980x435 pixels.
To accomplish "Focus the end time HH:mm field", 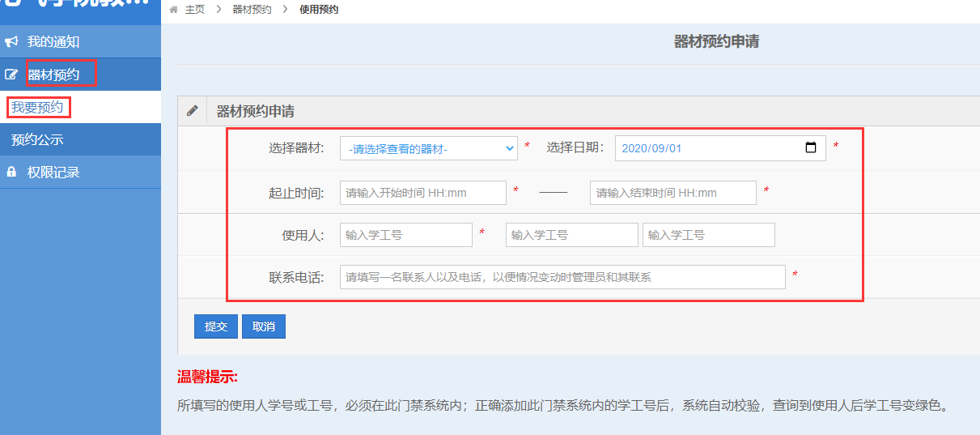I will point(672,193).
